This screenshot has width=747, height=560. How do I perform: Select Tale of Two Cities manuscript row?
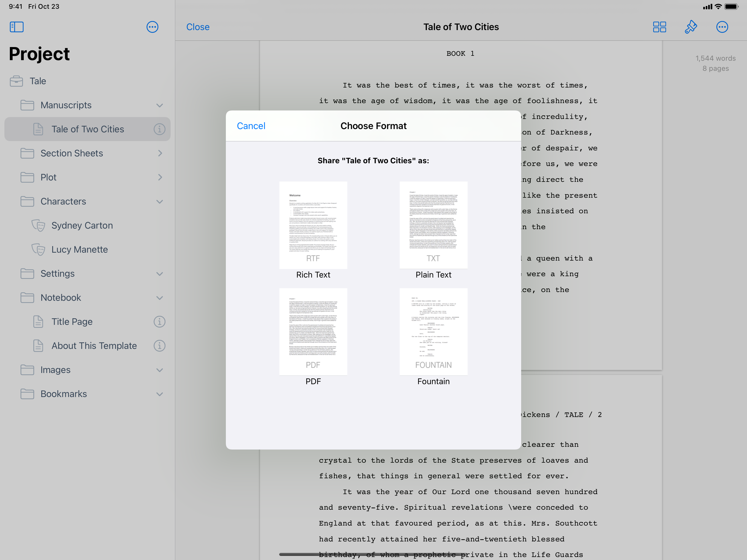pyautogui.click(x=87, y=129)
